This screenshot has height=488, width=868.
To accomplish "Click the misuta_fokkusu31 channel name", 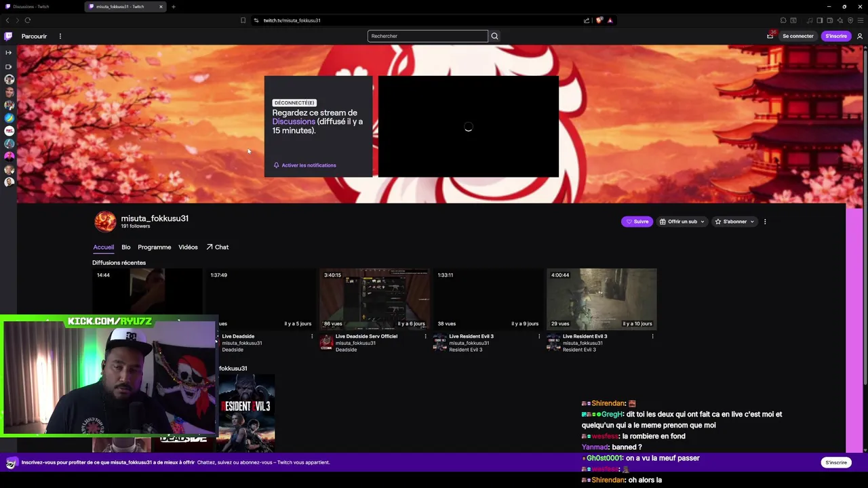I will coord(155,218).
